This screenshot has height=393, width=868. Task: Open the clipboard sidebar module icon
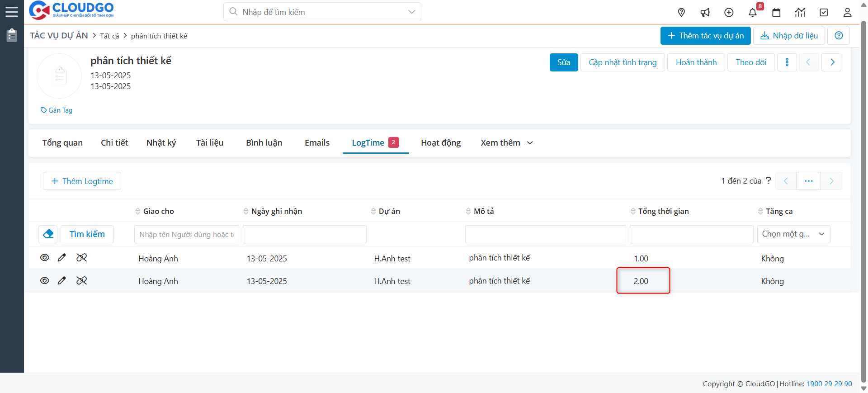(x=12, y=35)
